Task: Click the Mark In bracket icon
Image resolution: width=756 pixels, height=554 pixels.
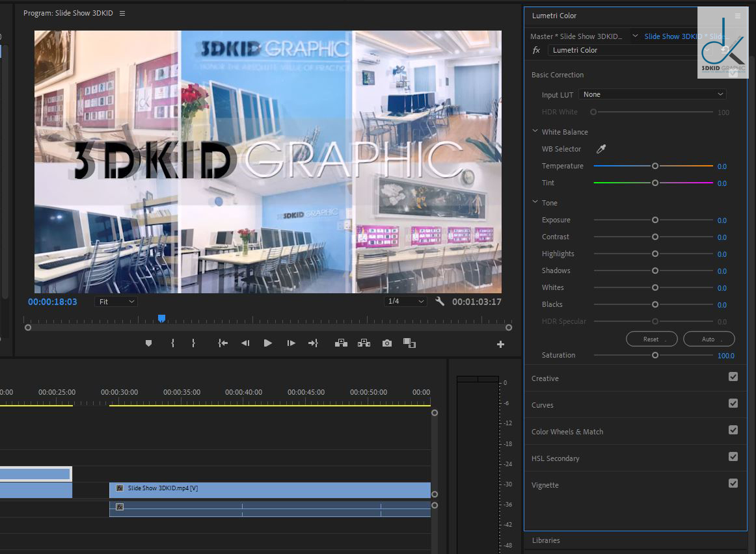Action: pyautogui.click(x=172, y=343)
